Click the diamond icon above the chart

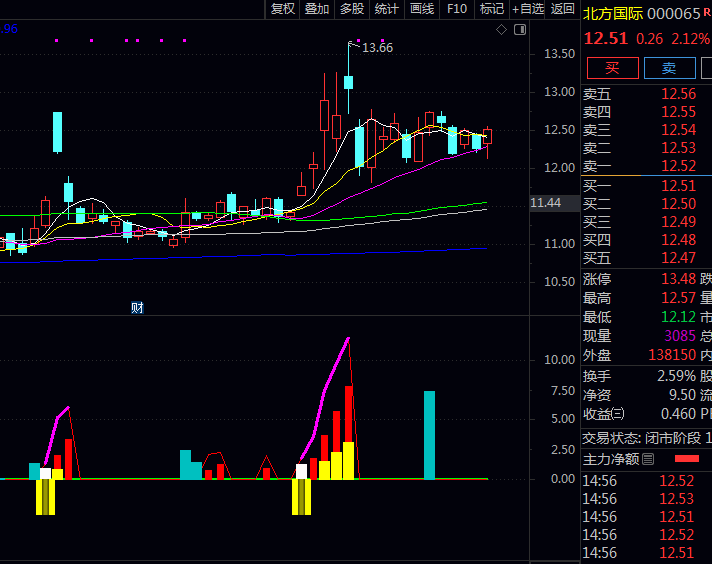point(502,30)
